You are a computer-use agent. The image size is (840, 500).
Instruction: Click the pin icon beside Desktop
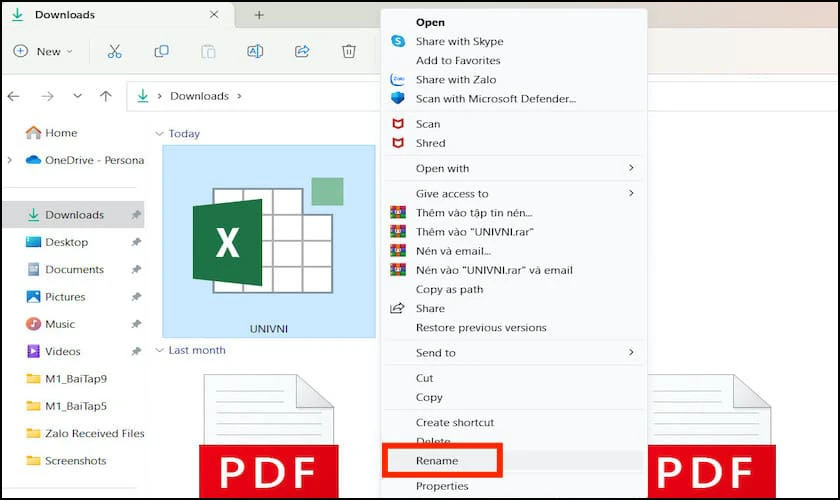point(136,242)
